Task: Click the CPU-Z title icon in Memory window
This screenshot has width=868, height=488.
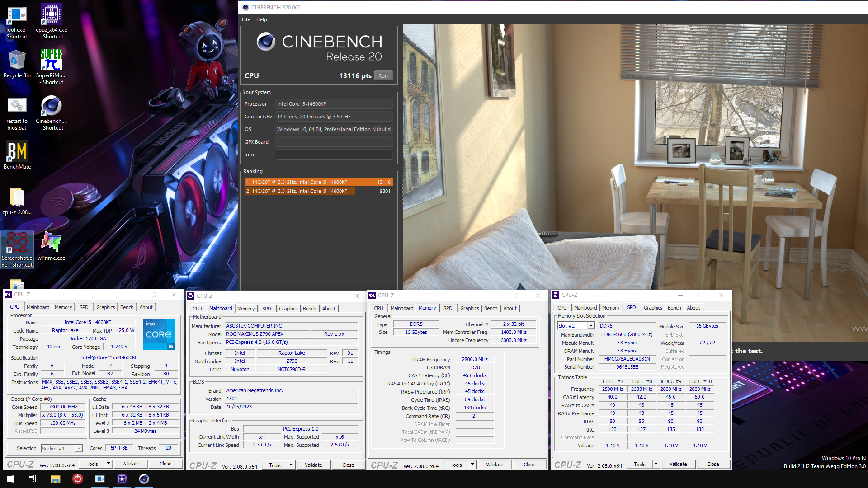Action: [x=373, y=295]
